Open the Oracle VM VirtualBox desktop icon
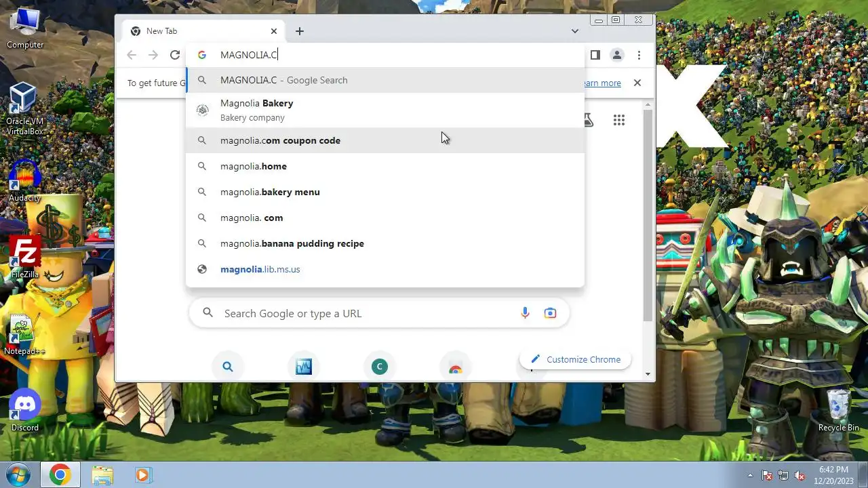Viewport: 868px width, 488px height. (x=24, y=108)
